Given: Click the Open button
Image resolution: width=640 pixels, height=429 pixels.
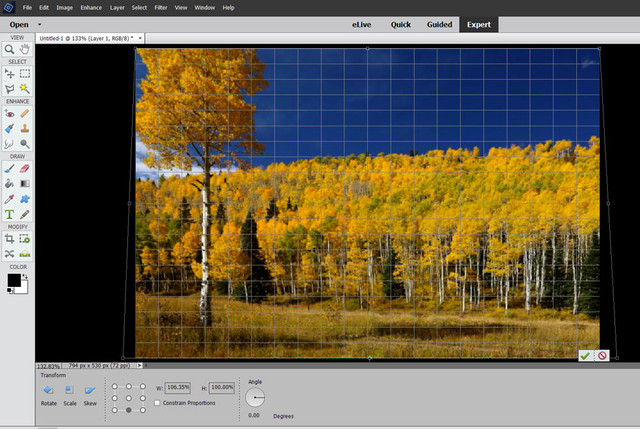Looking at the screenshot, I should pyautogui.click(x=19, y=24).
